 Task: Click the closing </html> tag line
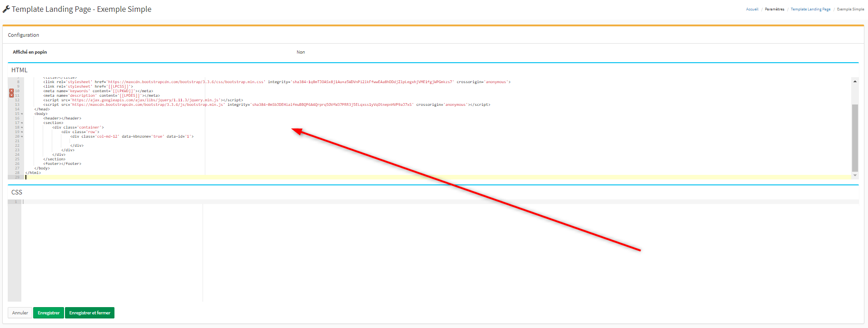33,173
